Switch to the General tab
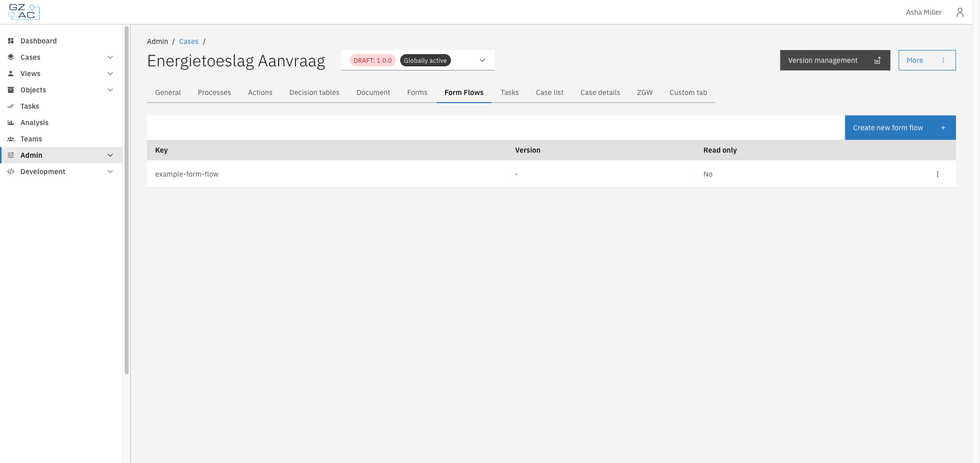 (168, 92)
